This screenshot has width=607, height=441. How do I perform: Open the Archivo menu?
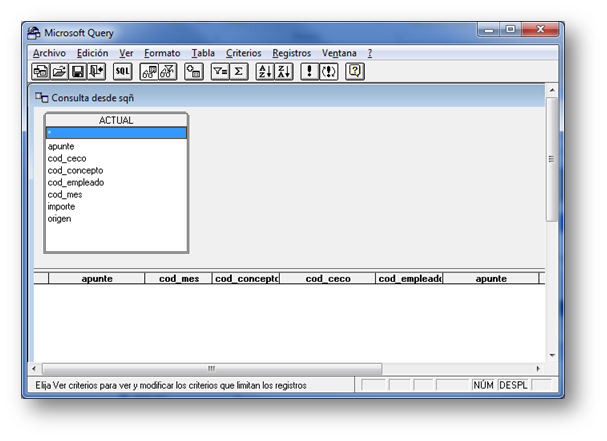click(x=49, y=53)
